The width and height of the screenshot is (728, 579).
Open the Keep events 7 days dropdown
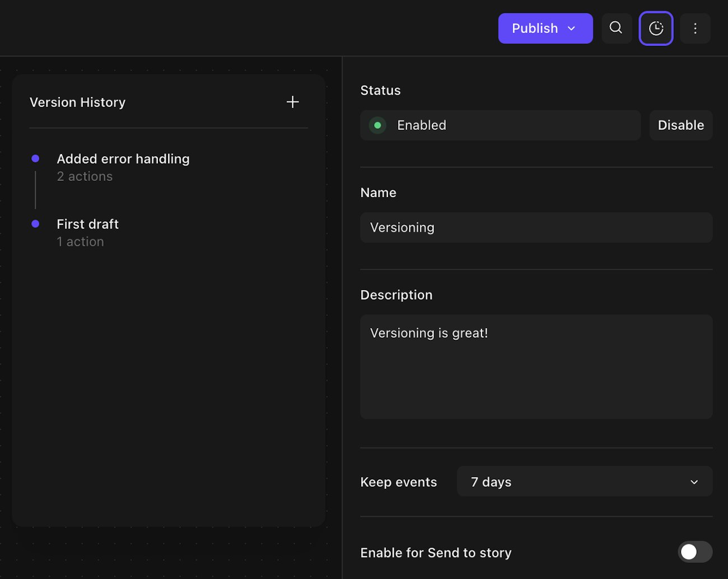584,482
